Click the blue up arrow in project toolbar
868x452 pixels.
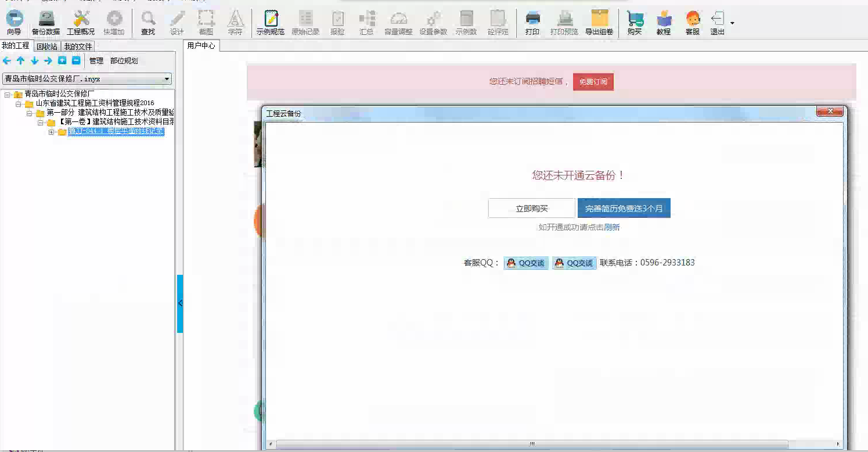coord(20,60)
